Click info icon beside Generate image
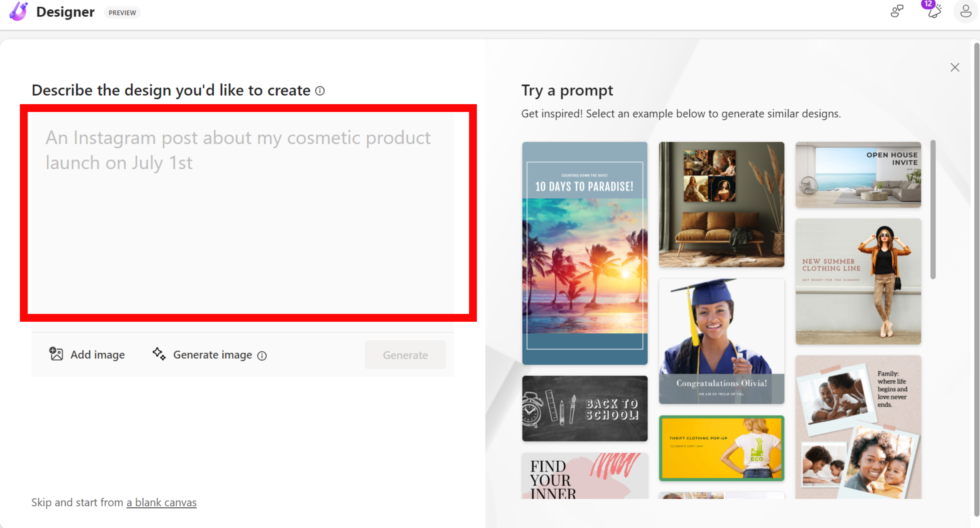This screenshot has height=528, width=980. point(262,356)
